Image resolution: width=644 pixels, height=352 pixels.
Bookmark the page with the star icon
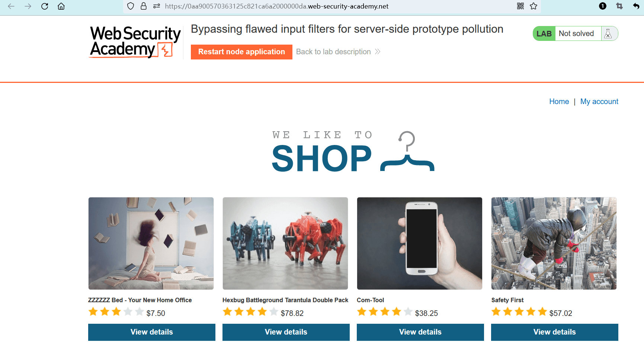pyautogui.click(x=534, y=6)
